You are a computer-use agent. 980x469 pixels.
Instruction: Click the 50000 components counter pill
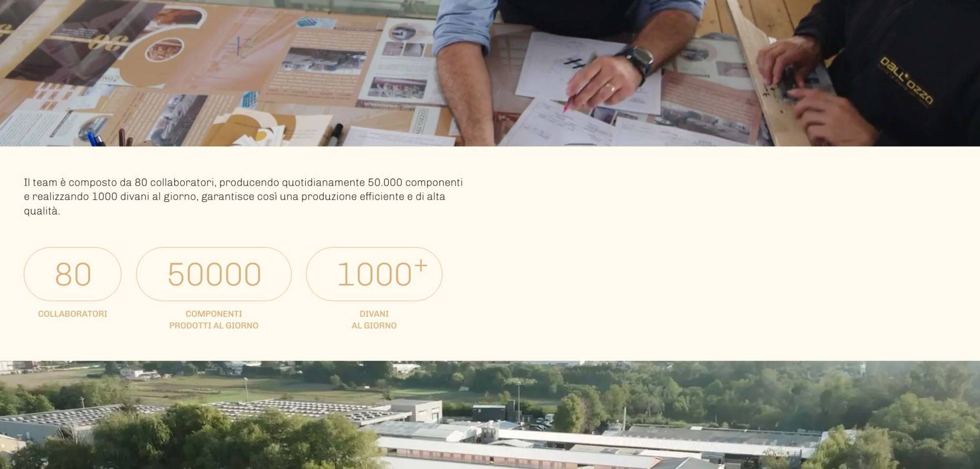[214, 274]
